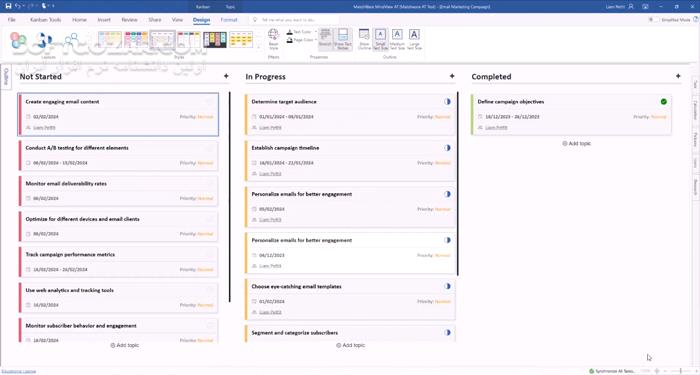
Task: Select the Track campaign performance metrics card
Action: [118, 262]
